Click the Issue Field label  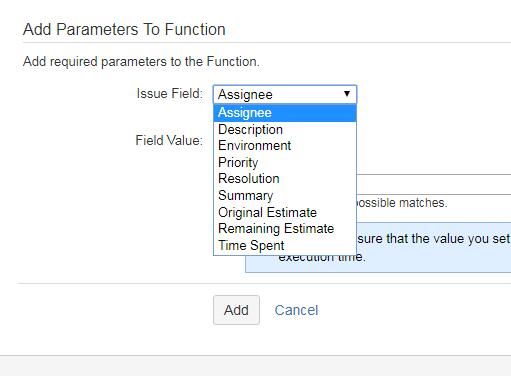pyautogui.click(x=170, y=93)
